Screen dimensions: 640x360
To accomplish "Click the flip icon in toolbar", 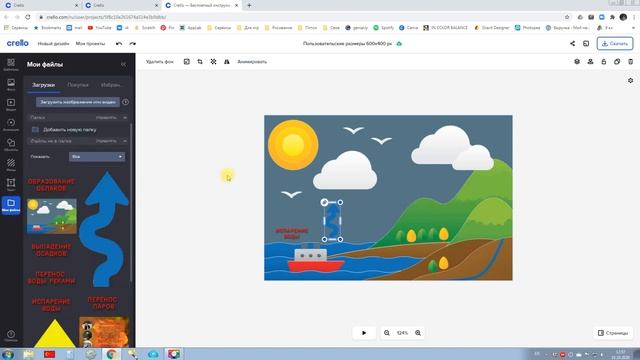I will click(x=227, y=62).
